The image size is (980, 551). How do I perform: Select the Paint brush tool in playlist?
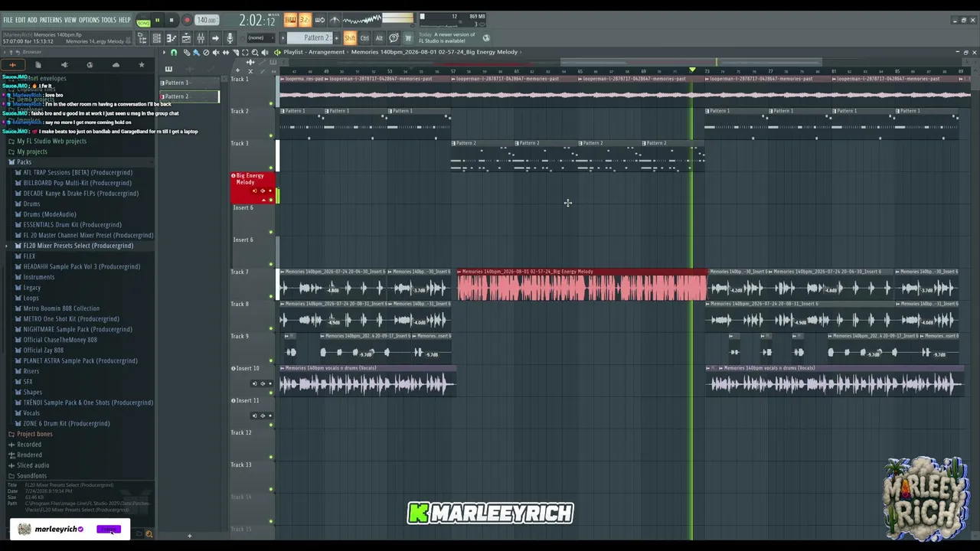click(196, 53)
